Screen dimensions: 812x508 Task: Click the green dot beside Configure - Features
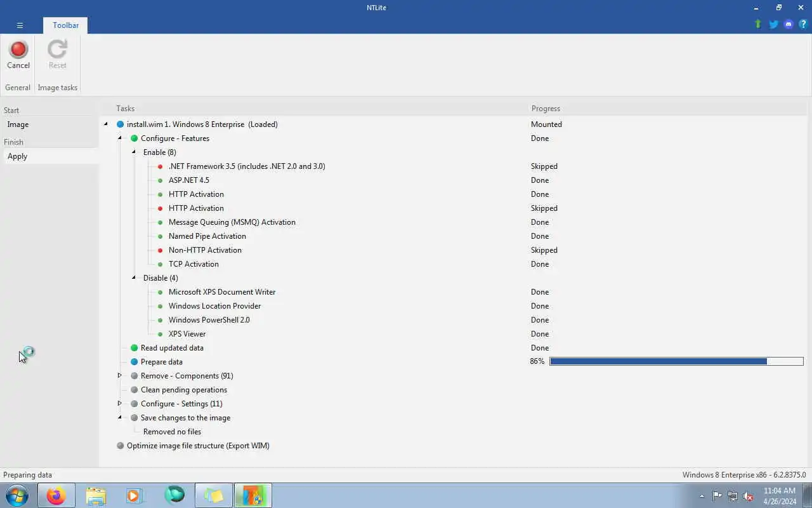[x=134, y=138]
